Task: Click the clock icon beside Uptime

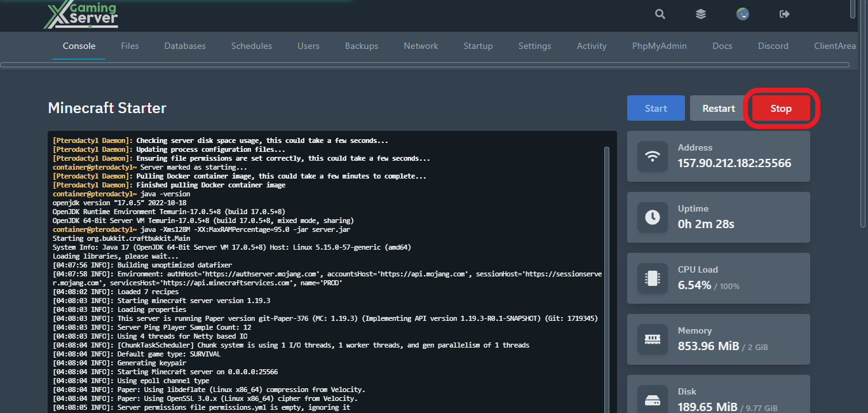Action: (x=652, y=217)
